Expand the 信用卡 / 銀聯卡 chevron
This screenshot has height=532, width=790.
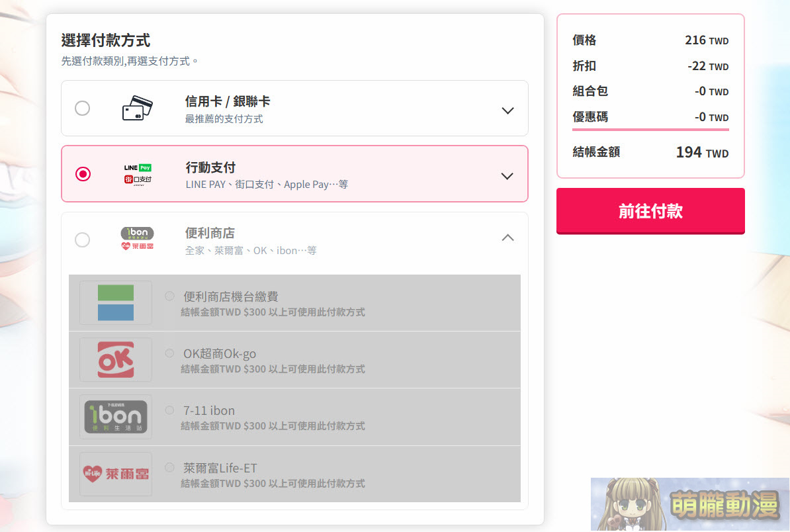coord(508,111)
